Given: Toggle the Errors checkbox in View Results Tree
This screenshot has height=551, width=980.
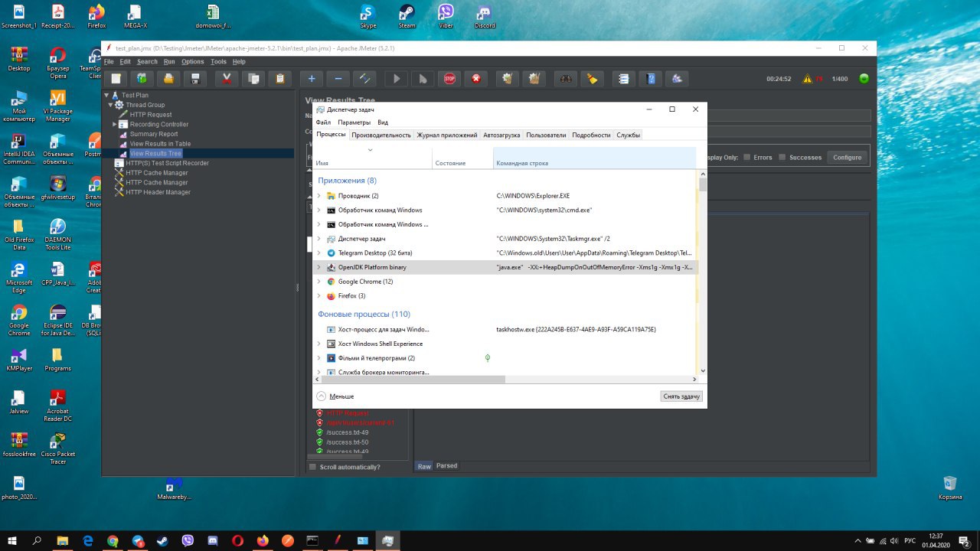Looking at the screenshot, I should [x=747, y=157].
